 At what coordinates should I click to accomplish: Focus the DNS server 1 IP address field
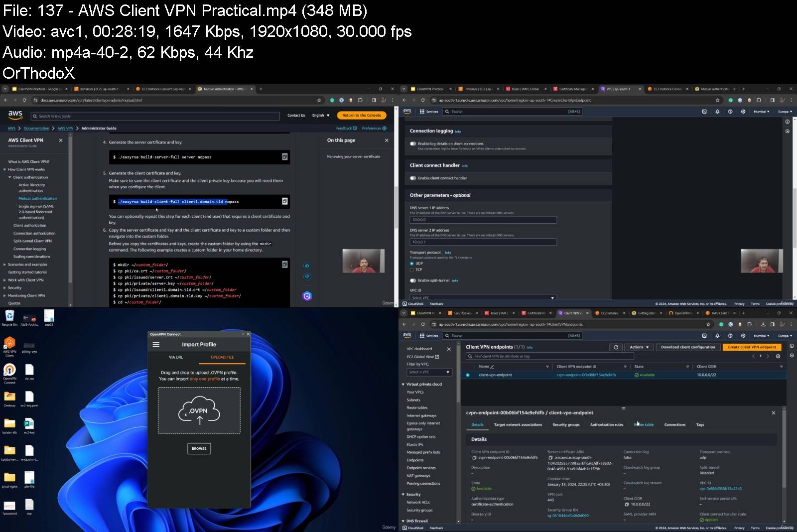(483, 220)
